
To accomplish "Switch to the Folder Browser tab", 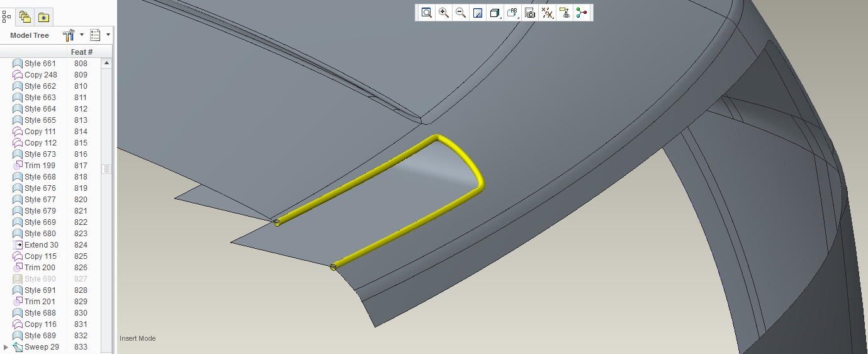I will 25,17.
